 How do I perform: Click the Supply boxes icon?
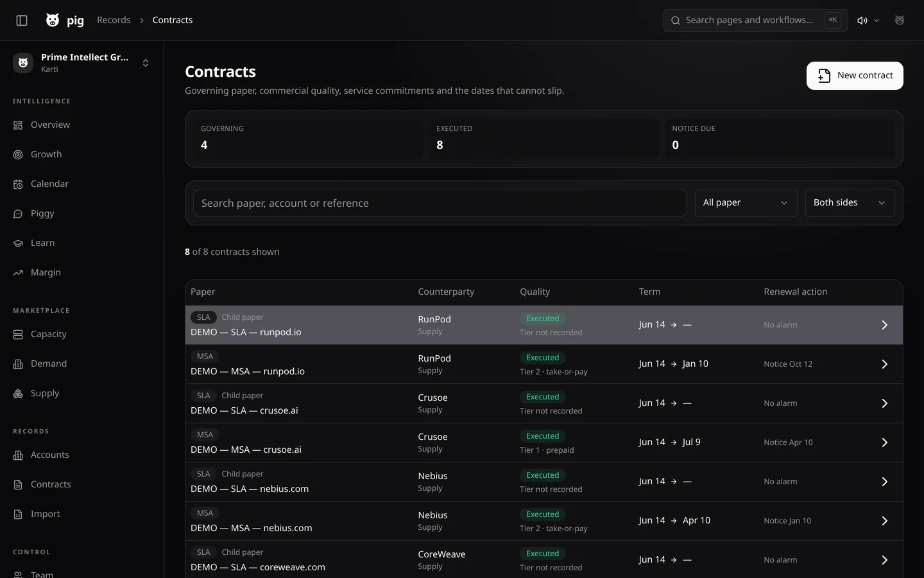click(18, 394)
